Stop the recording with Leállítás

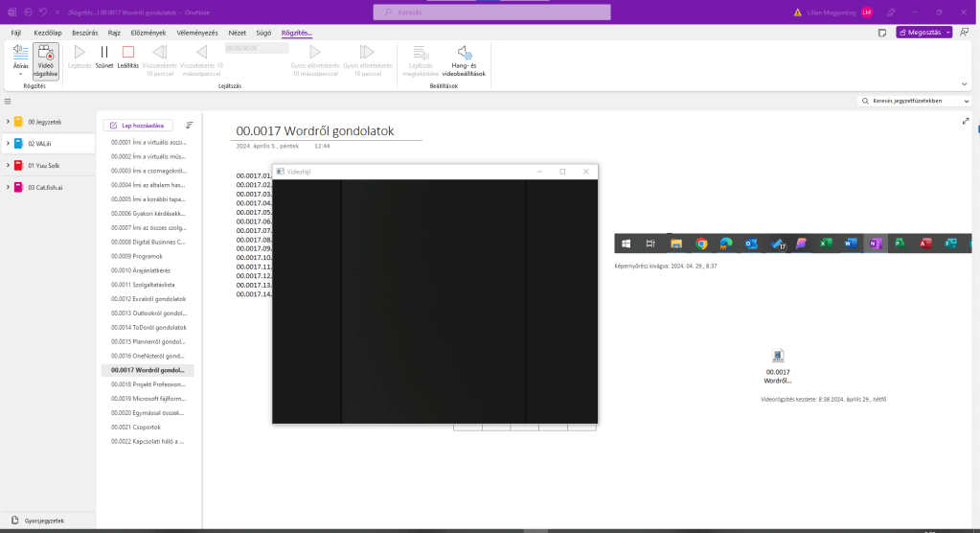point(128,57)
